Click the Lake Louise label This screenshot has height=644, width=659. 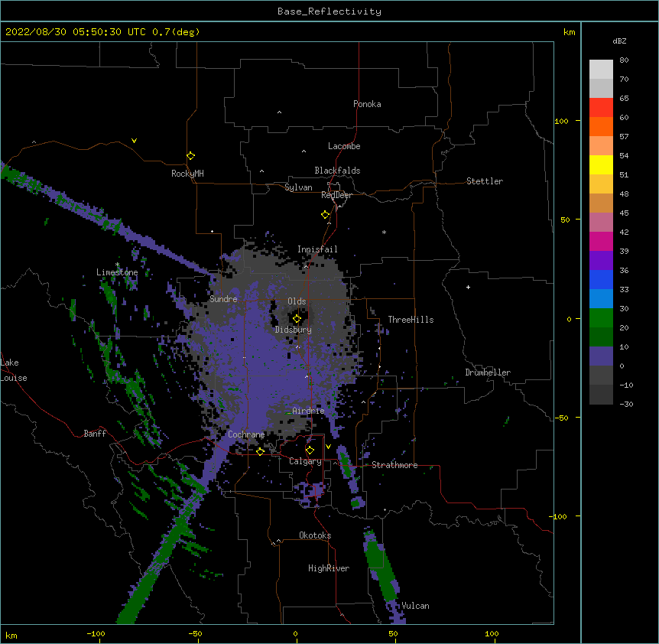(14, 370)
